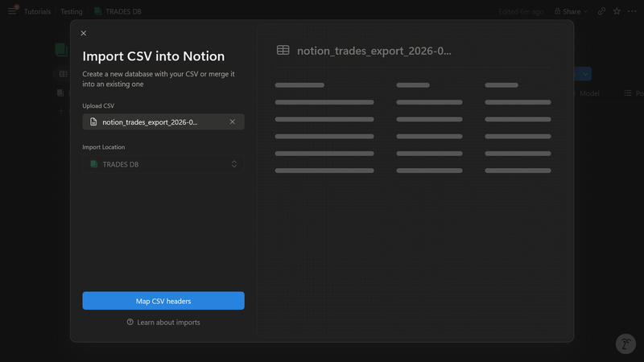The width and height of the screenshot is (644, 362).
Task: Click the Import CSV into Notion heading
Action: point(154,56)
